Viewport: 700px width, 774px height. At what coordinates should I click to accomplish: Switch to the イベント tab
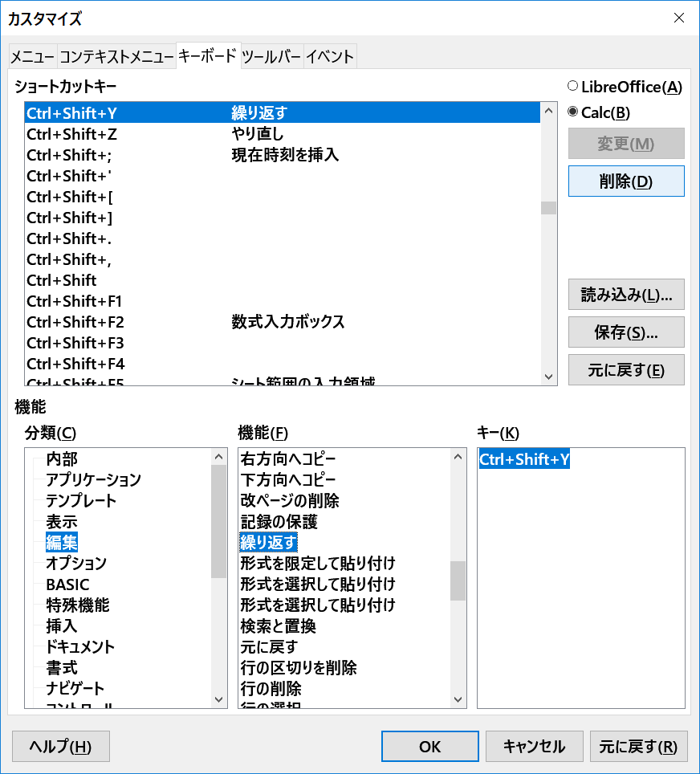click(x=329, y=56)
